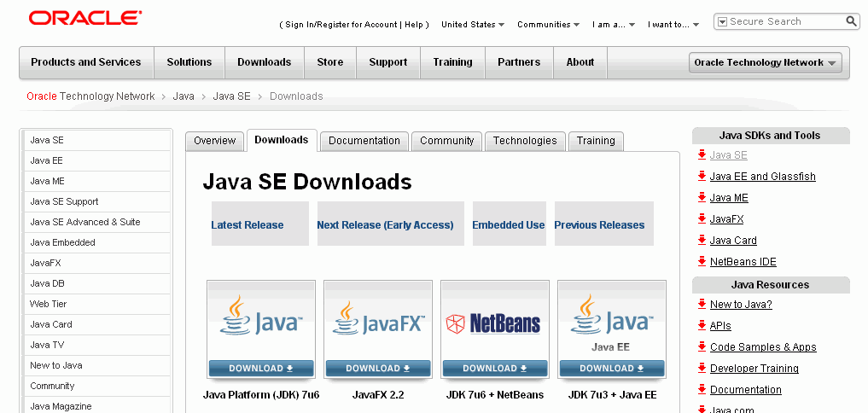Viewport: 868px width, 413px height.
Task: Go to Oracle Technology Network breadcrumb
Action: (x=90, y=96)
